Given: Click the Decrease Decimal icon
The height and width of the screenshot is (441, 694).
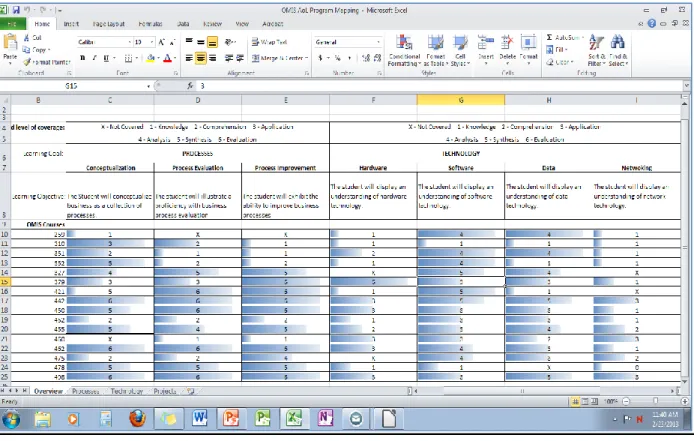Looking at the screenshot, I should coord(378,58).
